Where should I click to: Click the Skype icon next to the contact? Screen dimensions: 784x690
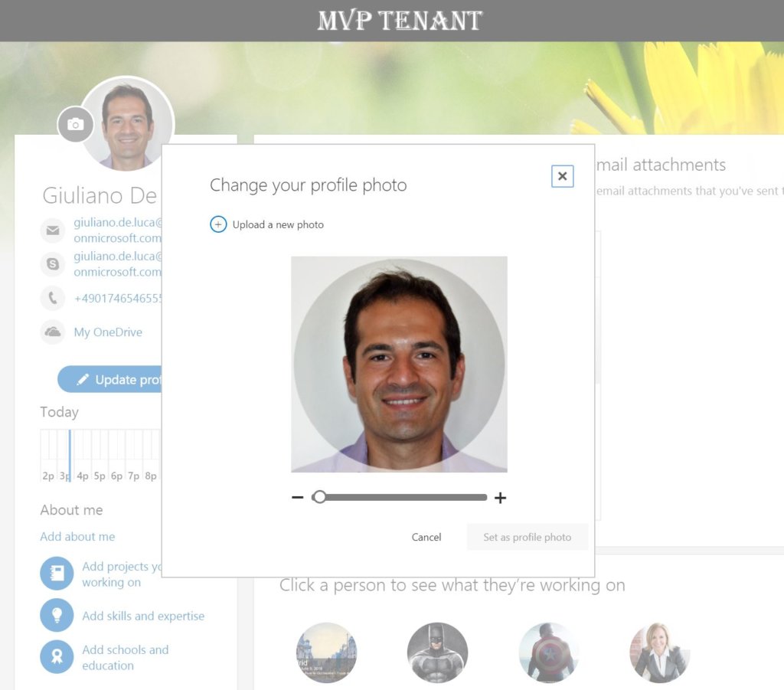(52, 263)
